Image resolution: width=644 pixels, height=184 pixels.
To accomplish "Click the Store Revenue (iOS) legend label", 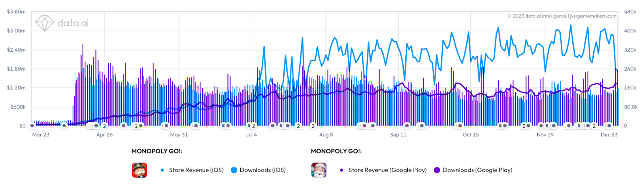I will [196, 170].
